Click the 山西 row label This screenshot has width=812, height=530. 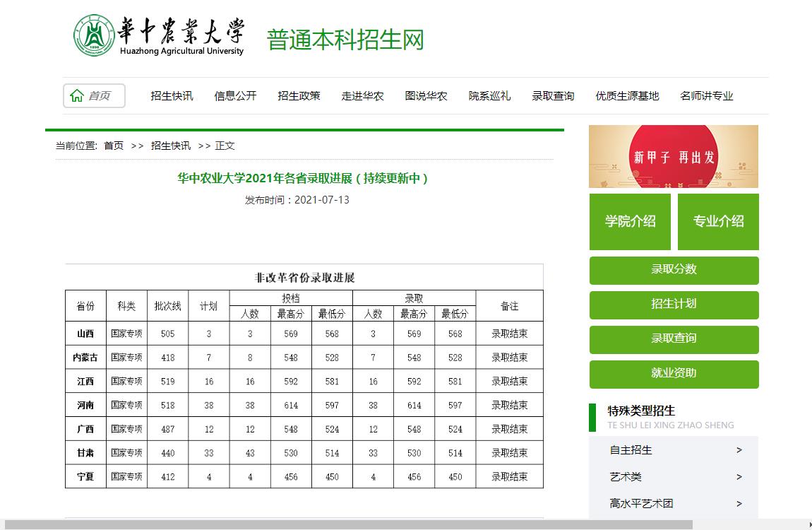85,334
